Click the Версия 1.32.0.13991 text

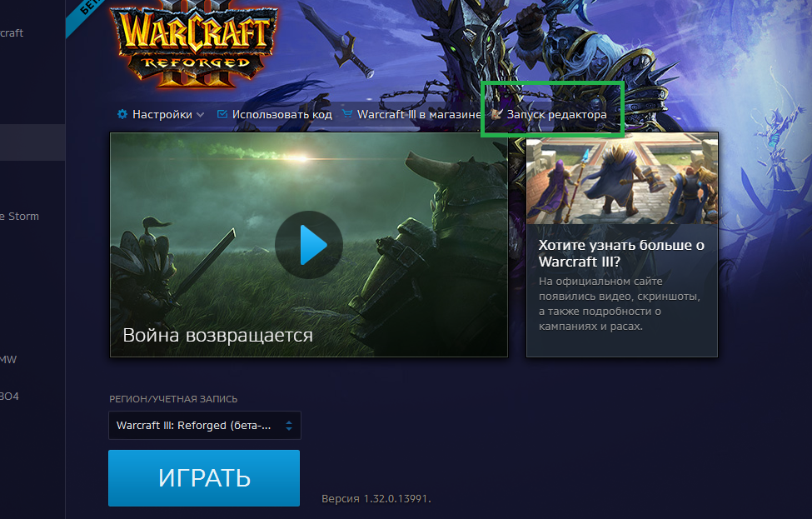[x=376, y=499]
